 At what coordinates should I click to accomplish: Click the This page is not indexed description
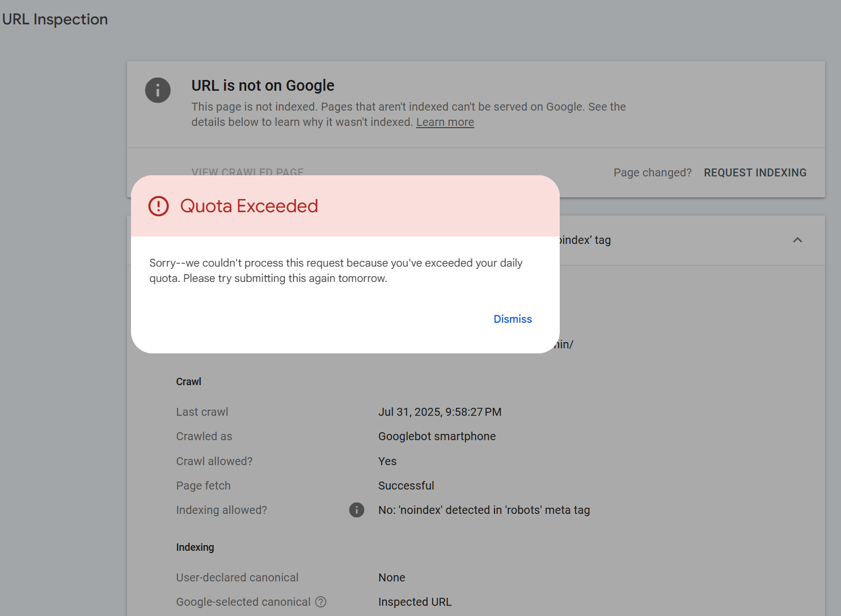(408, 114)
